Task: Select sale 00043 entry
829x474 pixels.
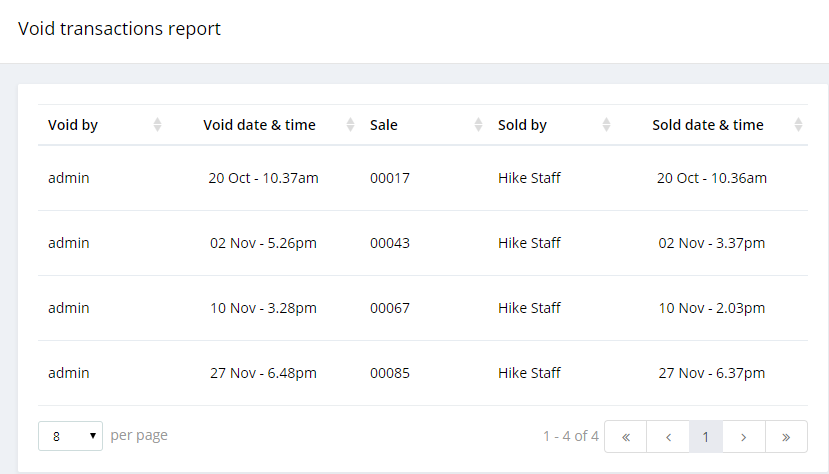Action: pos(390,243)
